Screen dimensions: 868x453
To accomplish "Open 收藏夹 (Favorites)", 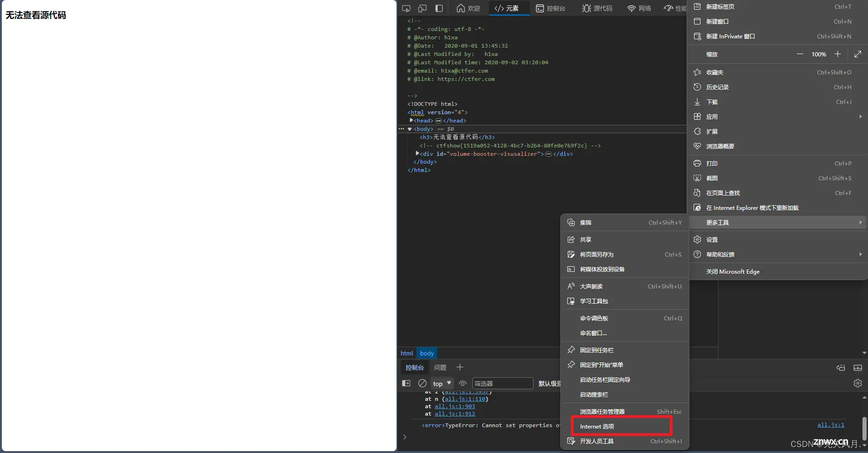I will pos(777,72).
